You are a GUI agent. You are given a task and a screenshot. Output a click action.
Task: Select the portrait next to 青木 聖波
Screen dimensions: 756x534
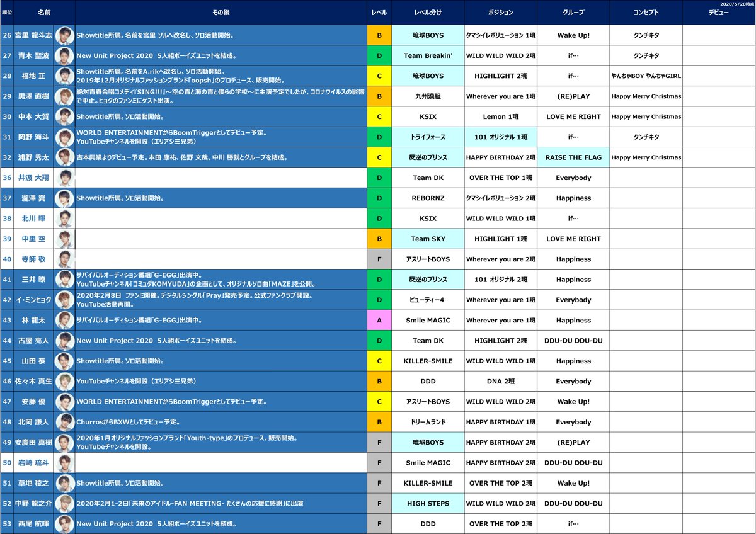coord(64,55)
